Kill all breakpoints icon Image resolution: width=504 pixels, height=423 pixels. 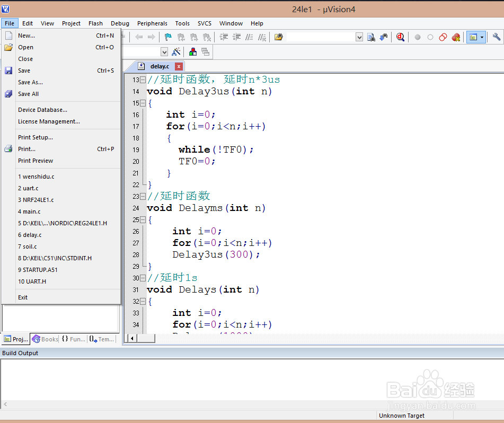(456, 37)
